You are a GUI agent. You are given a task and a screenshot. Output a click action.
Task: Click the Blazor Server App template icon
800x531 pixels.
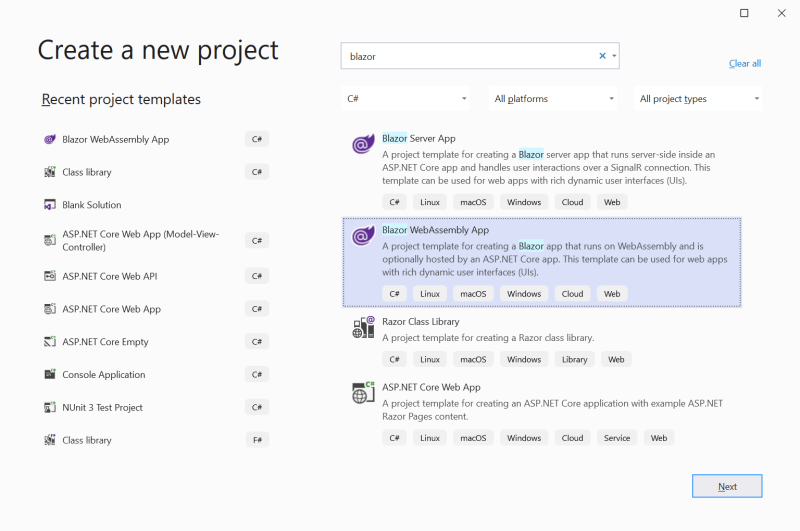(x=363, y=144)
